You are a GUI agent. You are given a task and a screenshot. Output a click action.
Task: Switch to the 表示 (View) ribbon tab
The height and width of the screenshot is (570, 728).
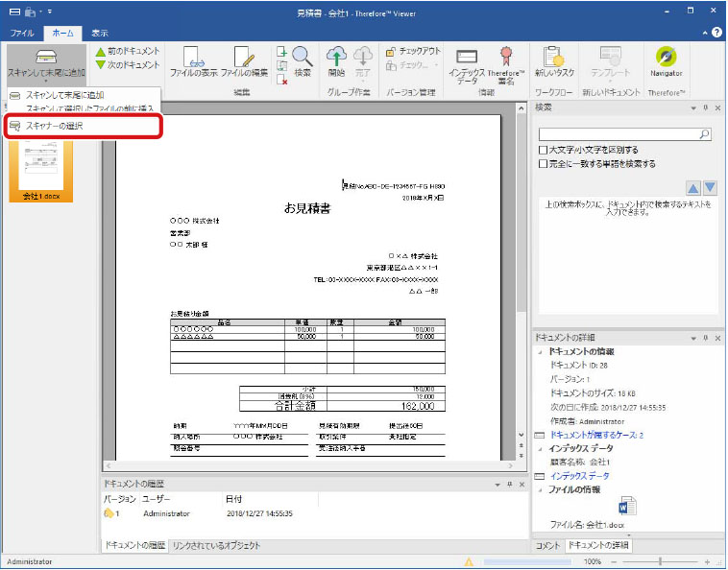point(99,33)
